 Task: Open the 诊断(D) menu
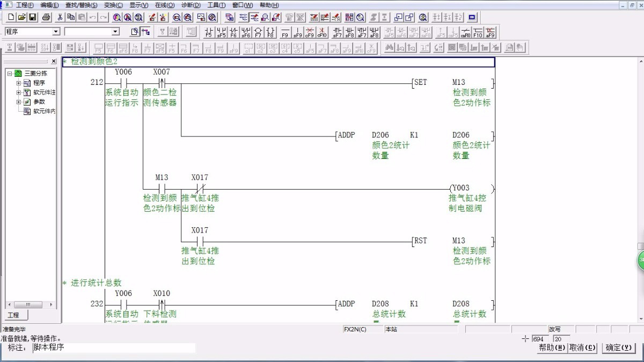191,5
